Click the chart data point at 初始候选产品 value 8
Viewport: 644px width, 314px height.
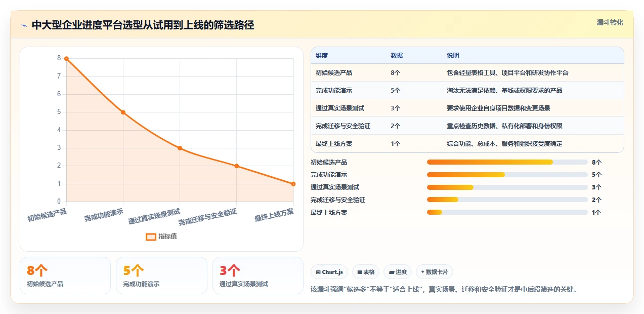pos(66,59)
